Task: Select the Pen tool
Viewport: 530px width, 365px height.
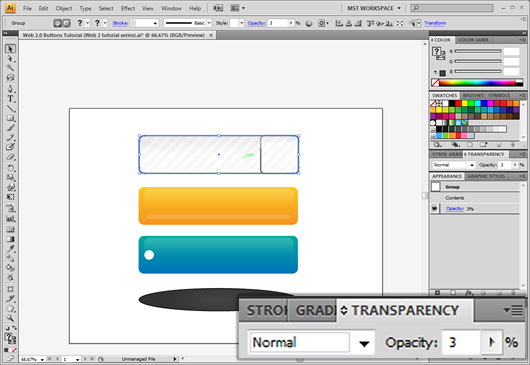Action: tap(10, 89)
